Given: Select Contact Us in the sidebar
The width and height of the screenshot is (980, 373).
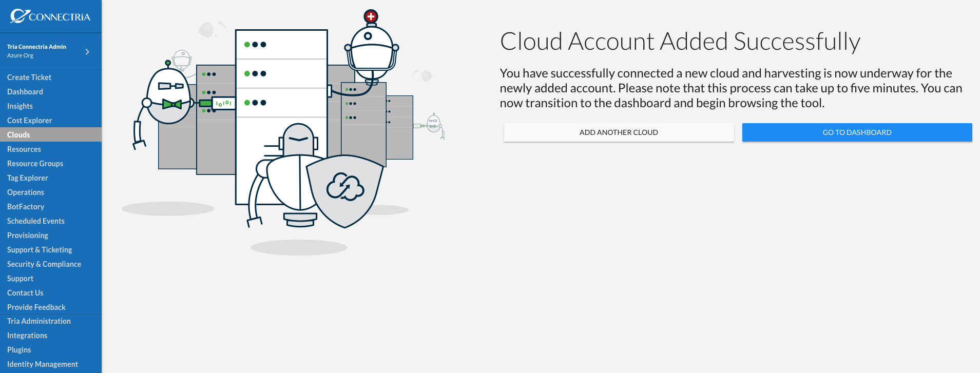Looking at the screenshot, I should point(25,293).
